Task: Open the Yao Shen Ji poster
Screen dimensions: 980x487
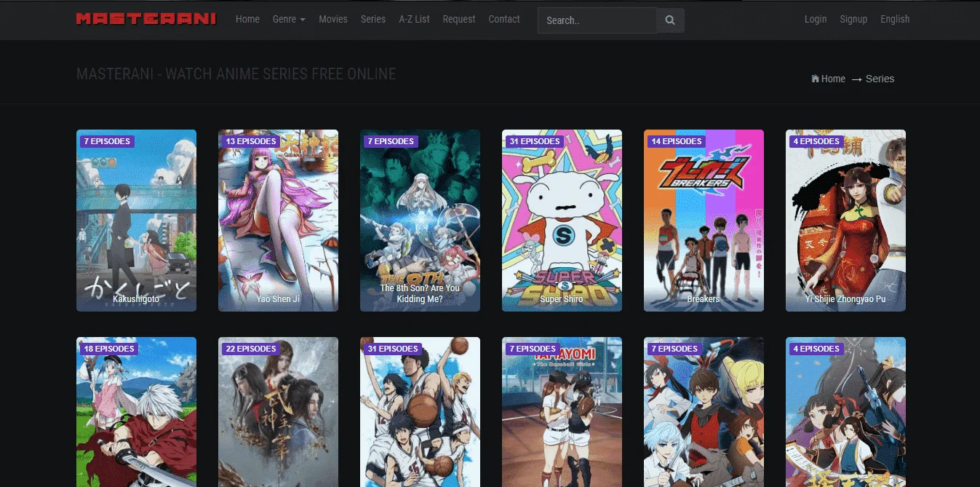Action: [278, 221]
